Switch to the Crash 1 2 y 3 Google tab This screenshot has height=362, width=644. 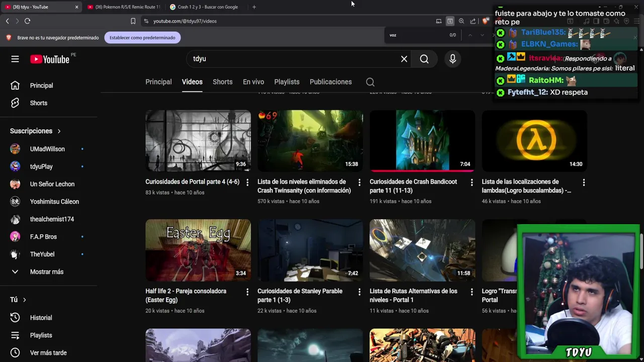[x=207, y=7]
